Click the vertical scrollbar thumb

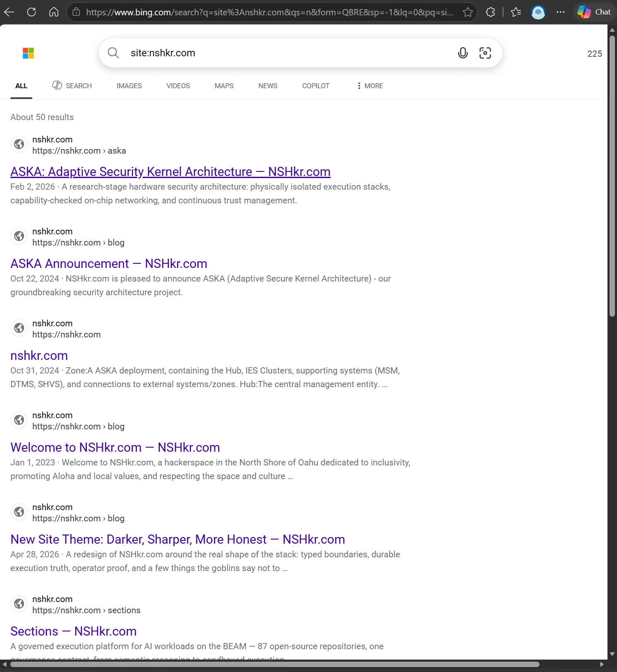(612, 176)
